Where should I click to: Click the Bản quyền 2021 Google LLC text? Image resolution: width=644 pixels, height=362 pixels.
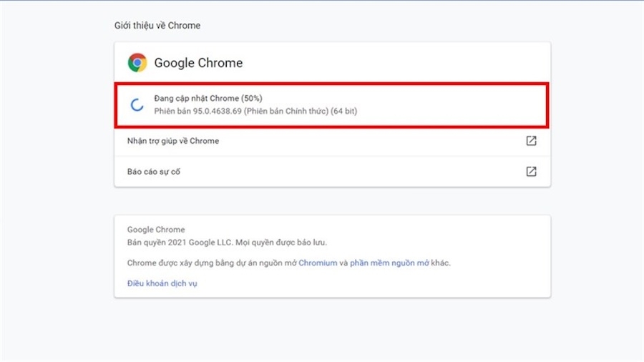coord(227,243)
